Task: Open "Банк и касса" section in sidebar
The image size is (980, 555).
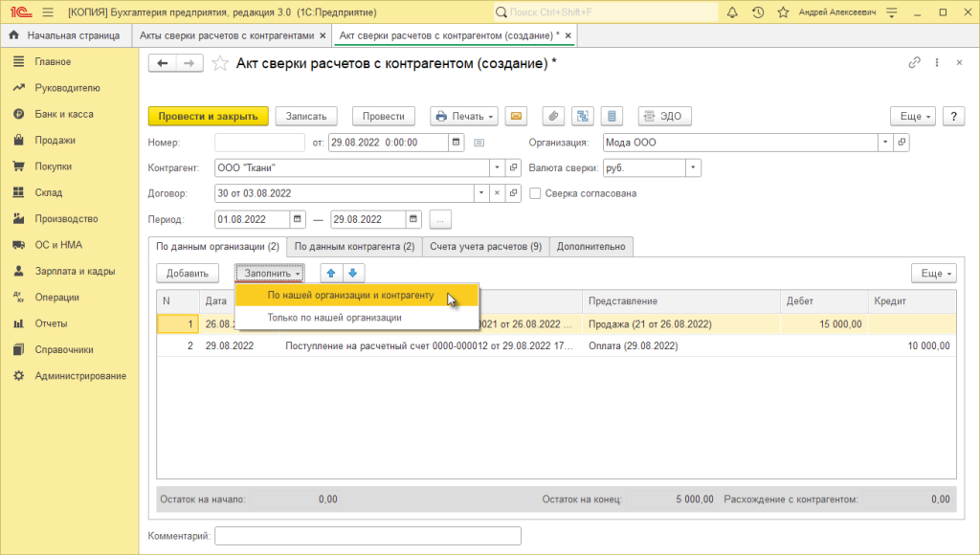Action: [64, 114]
